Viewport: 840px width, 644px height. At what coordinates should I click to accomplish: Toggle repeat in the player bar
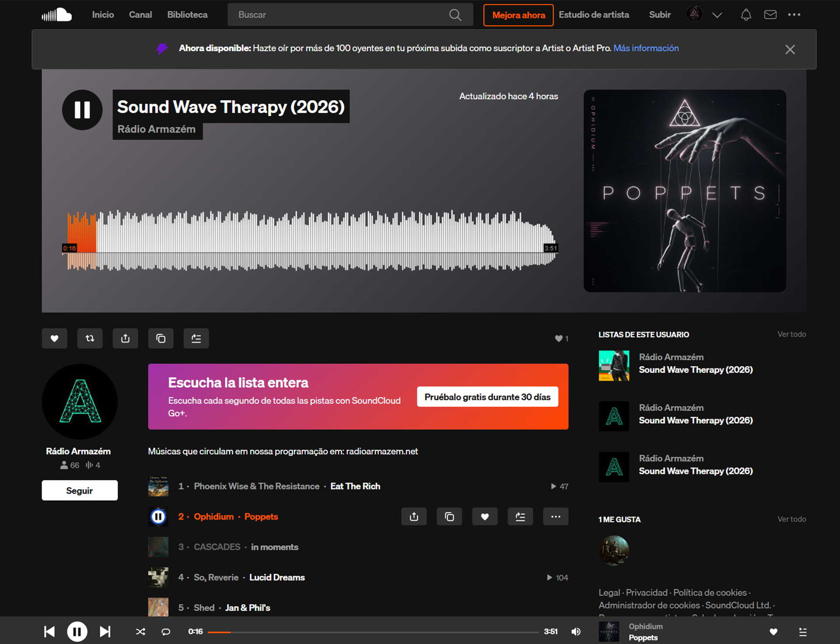click(x=166, y=631)
